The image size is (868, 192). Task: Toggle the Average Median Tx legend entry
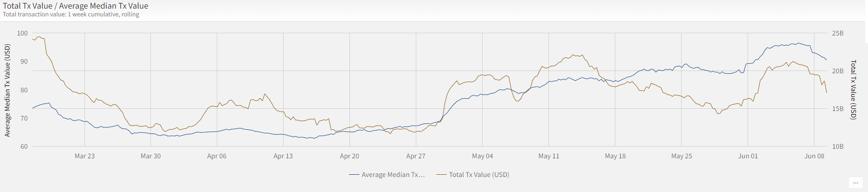pyautogui.click(x=393, y=175)
